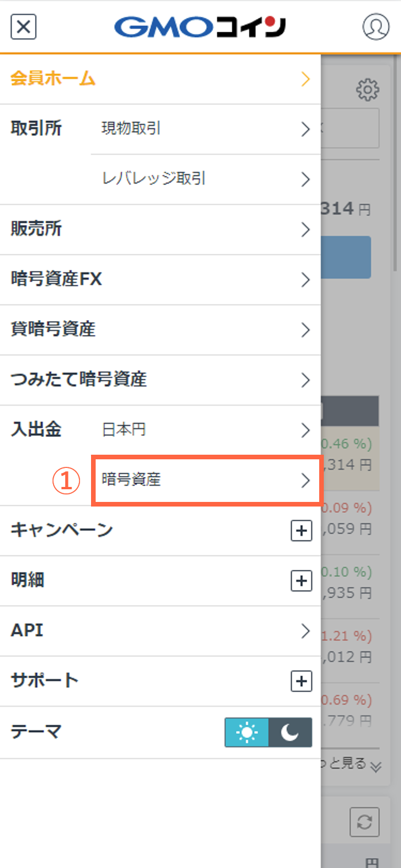Screen dimensions: 401x868
Task: Select レバレッジ取引 menu entry
Action: (x=206, y=179)
